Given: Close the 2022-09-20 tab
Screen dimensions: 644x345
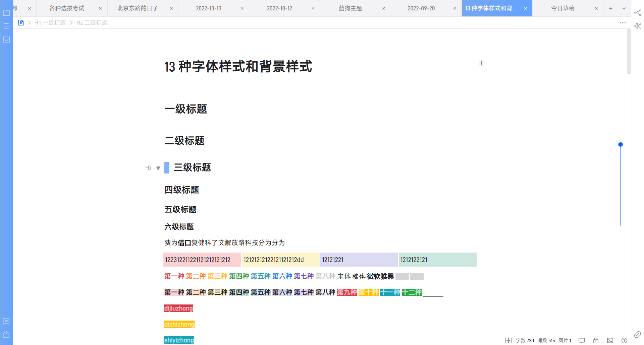Looking at the screenshot, I should (x=455, y=8).
